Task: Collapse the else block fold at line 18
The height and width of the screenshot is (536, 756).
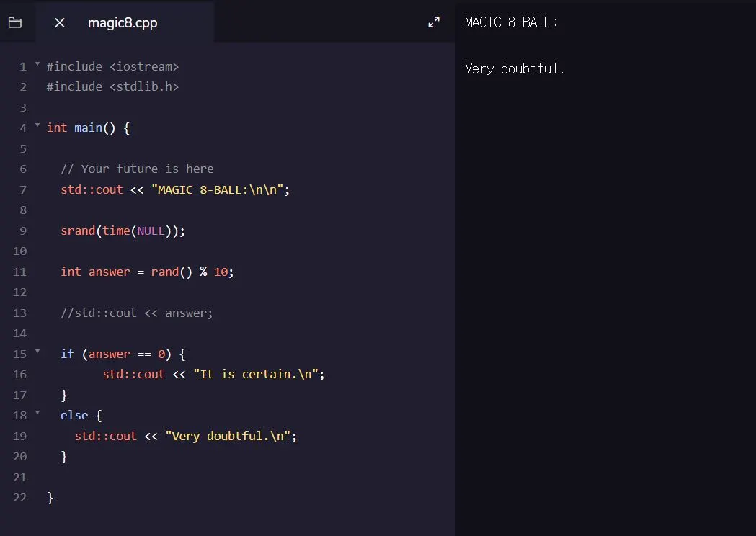Action: (x=37, y=413)
